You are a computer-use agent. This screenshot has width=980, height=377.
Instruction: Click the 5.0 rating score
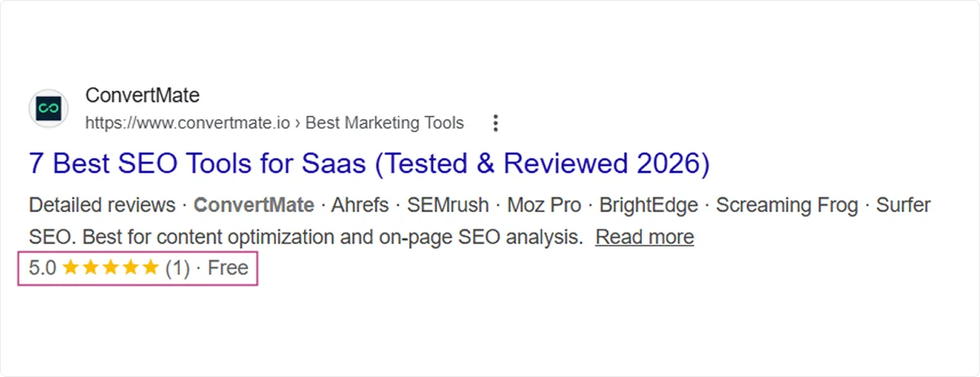42,268
